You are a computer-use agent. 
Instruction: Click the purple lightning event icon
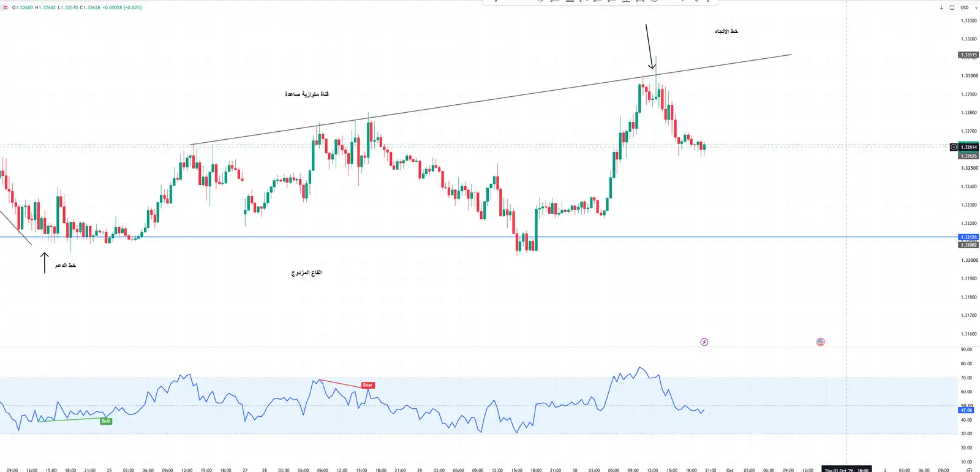coord(704,342)
